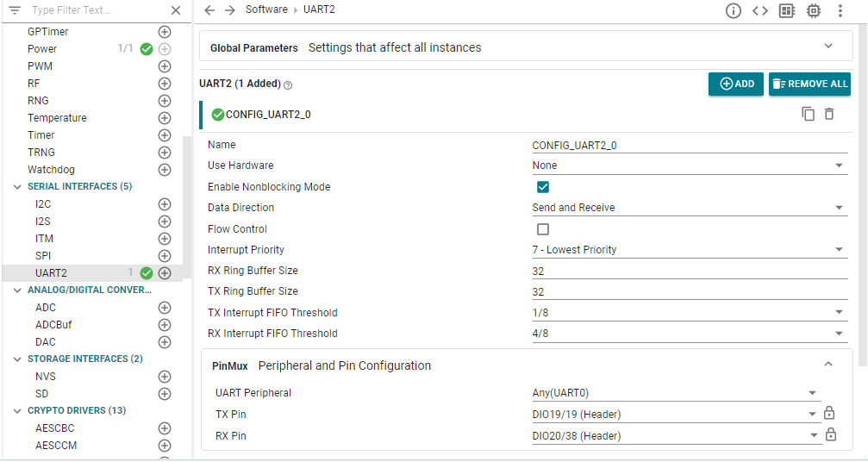Enable the Flow Control checkbox

tap(543, 229)
